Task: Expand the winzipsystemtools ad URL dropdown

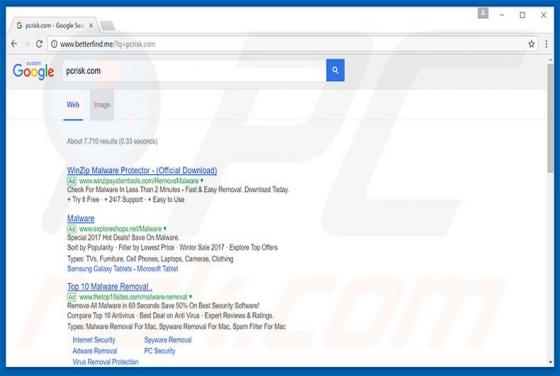Action: pyautogui.click(x=202, y=181)
